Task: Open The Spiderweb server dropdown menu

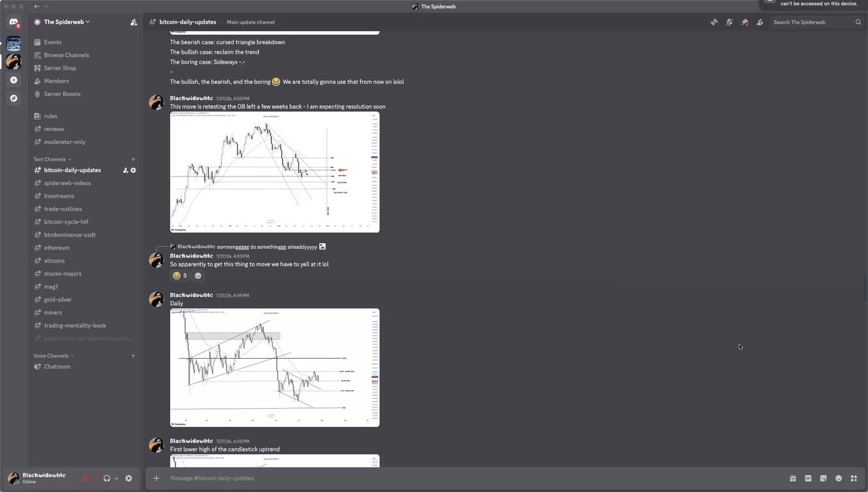Action: click(x=67, y=22)
